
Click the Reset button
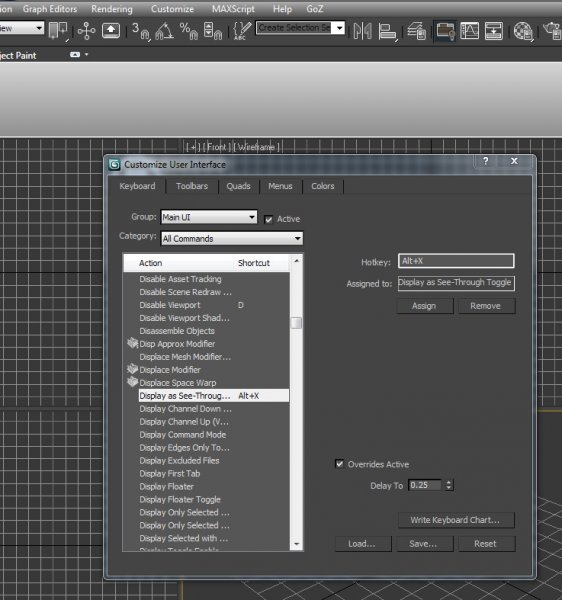point(486,544)
